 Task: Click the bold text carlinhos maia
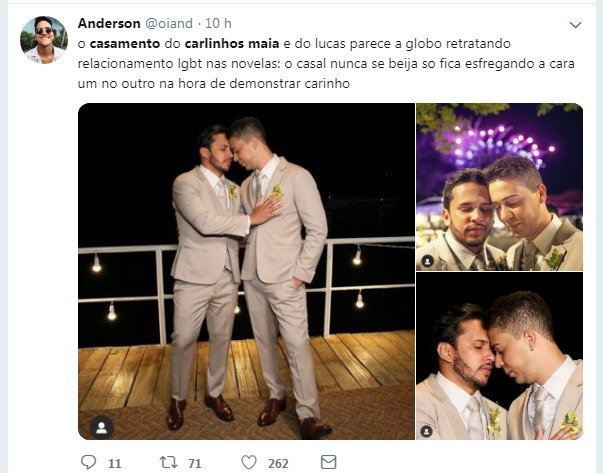232,44
